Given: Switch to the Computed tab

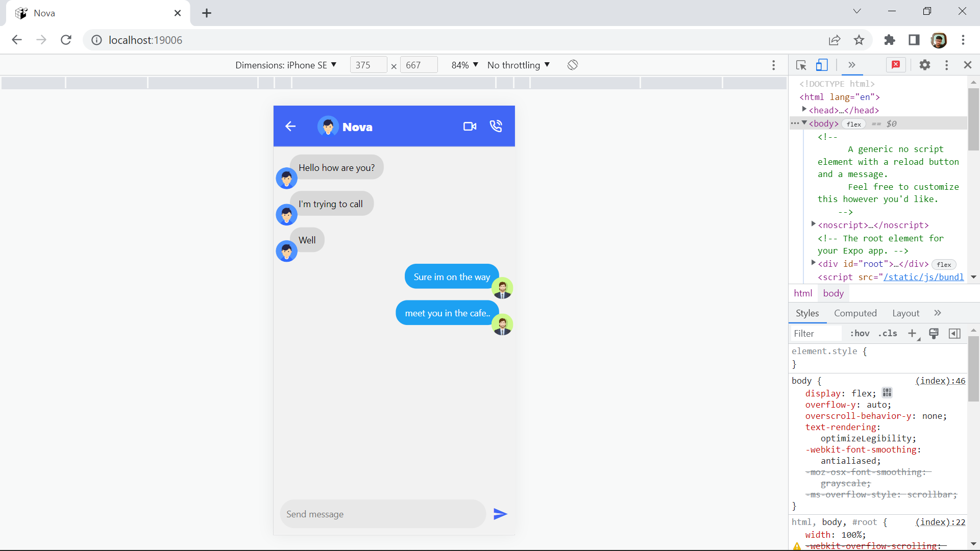Looking at the screenshot, I should [855, 313].
